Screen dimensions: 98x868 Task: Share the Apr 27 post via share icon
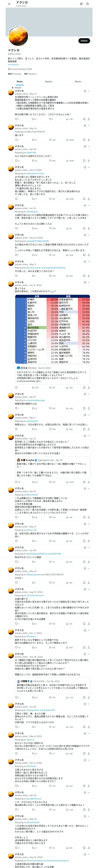(89, 408)
